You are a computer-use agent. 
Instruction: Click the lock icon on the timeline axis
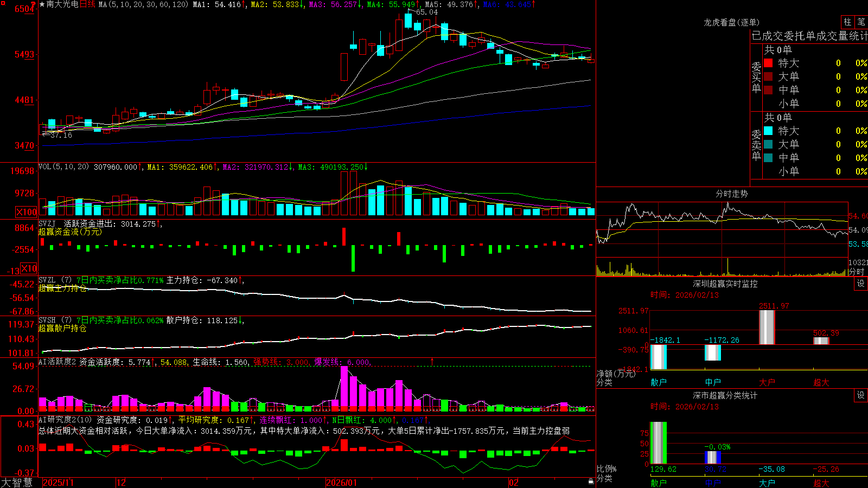591,481
